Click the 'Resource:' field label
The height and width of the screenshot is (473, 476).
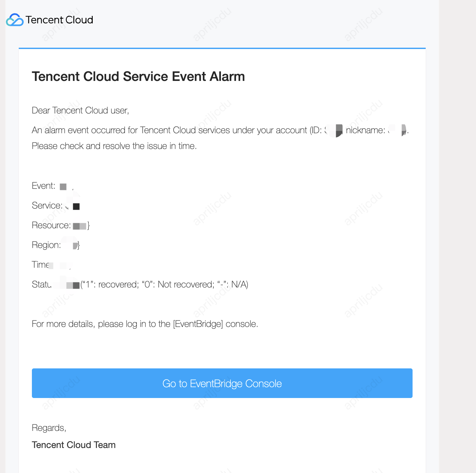pos(51,225)
